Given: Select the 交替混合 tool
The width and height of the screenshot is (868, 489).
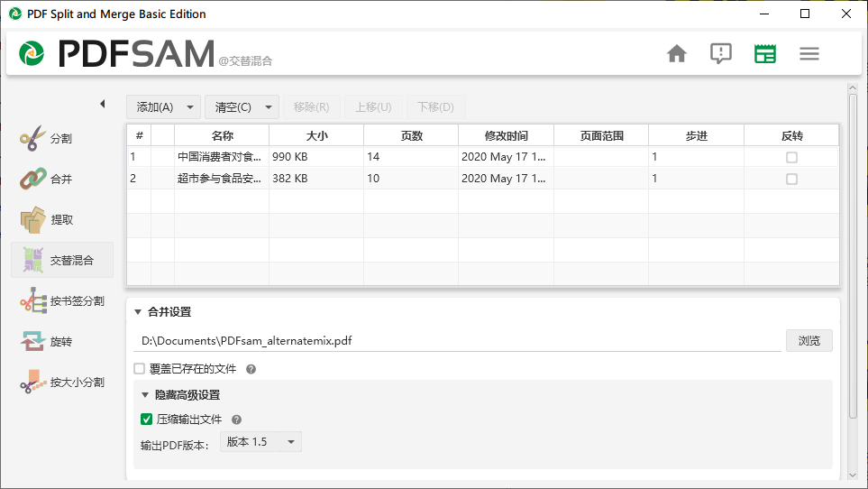Looking at the screenshot, I should click(x=62, y=260).
